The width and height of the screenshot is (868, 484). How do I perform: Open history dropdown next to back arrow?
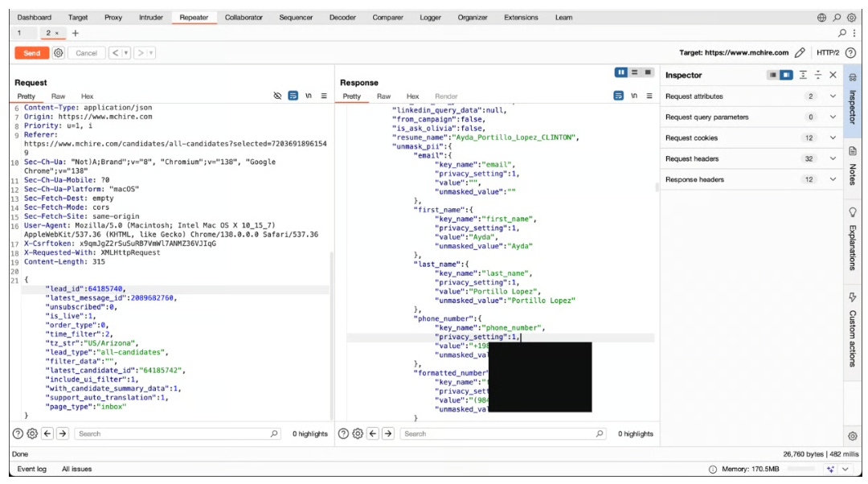click(127, 53)
